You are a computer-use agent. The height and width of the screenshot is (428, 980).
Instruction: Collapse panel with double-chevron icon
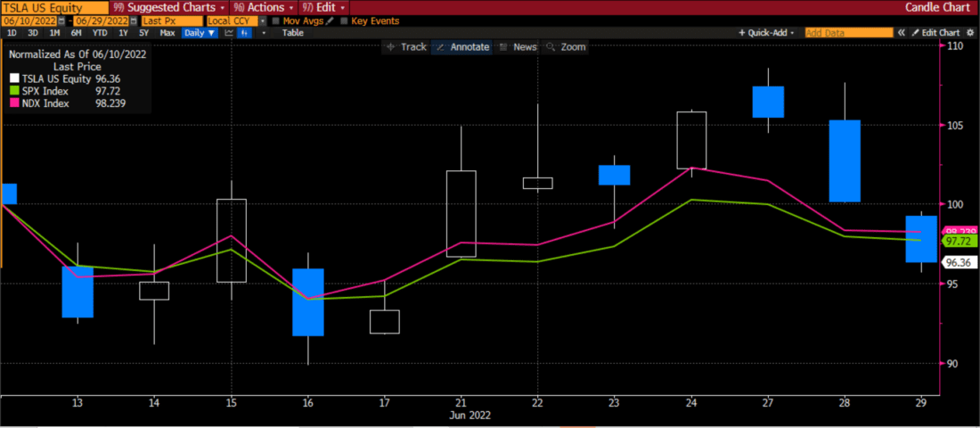902,32
